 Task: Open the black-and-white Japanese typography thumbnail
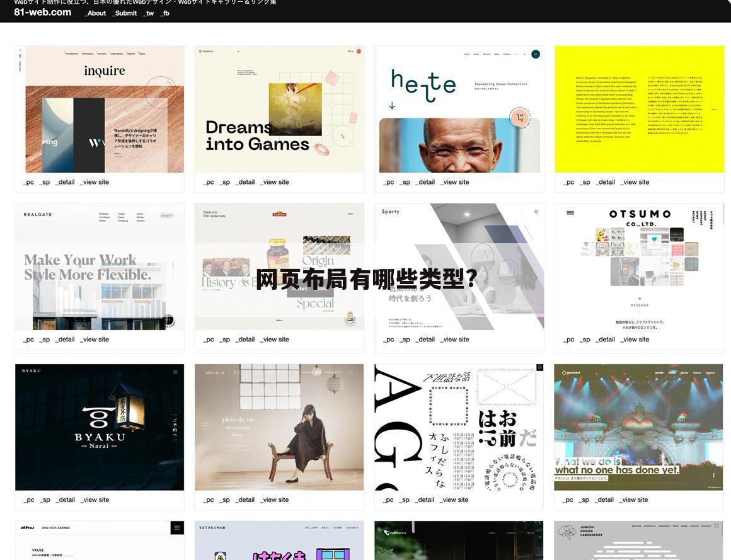[x=459, y=427]
